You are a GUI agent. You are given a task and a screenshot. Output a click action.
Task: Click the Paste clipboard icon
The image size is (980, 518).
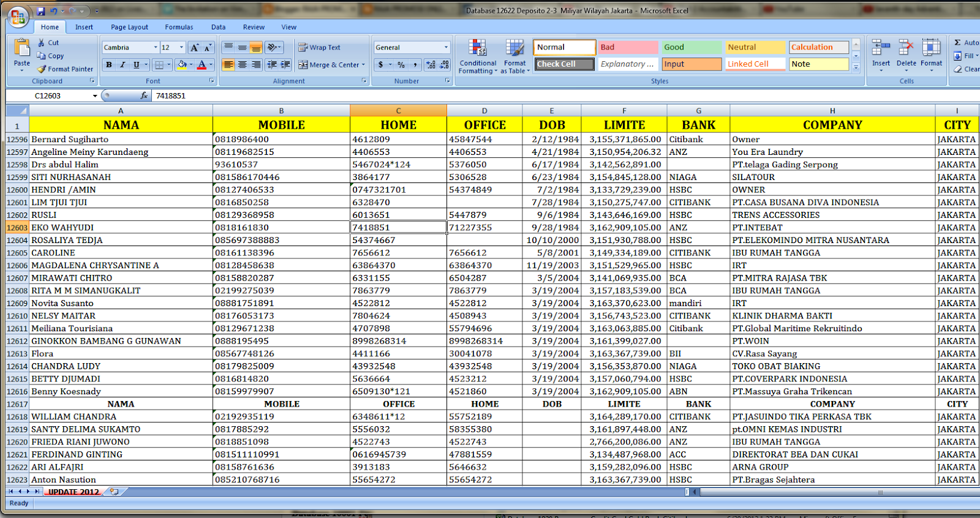click(x=22, y=48)
